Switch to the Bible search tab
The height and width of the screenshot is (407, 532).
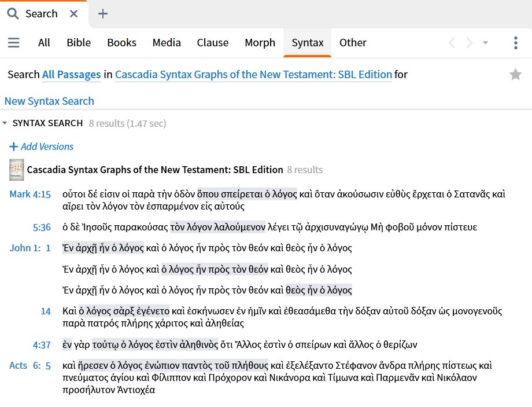(x=79, y=42)
